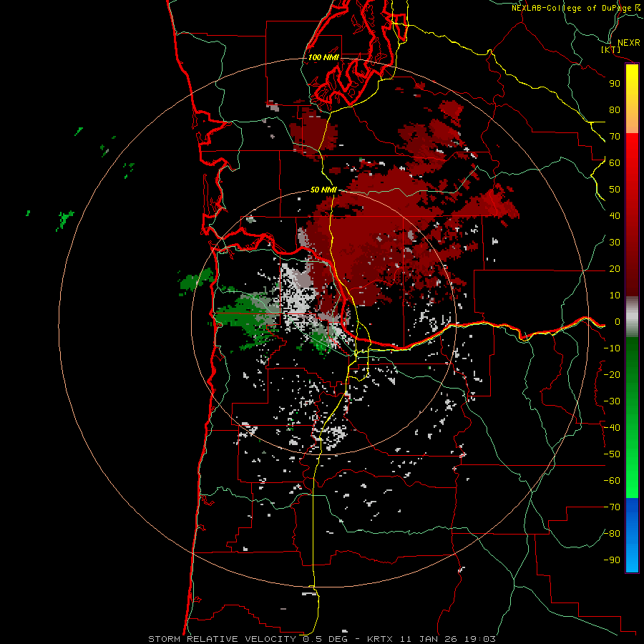
Task: Click the -60 value on the velocity scale
Action: 612,481
